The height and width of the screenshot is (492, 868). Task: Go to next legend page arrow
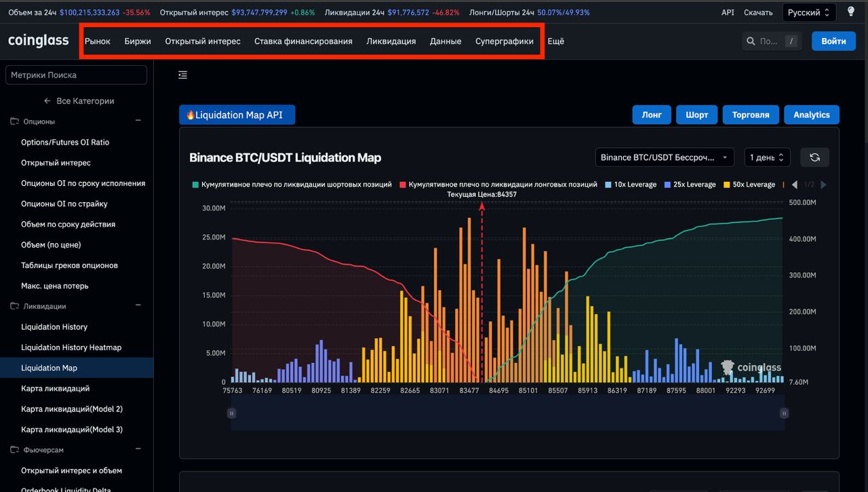pyautogui.click(x=823, y=185)
